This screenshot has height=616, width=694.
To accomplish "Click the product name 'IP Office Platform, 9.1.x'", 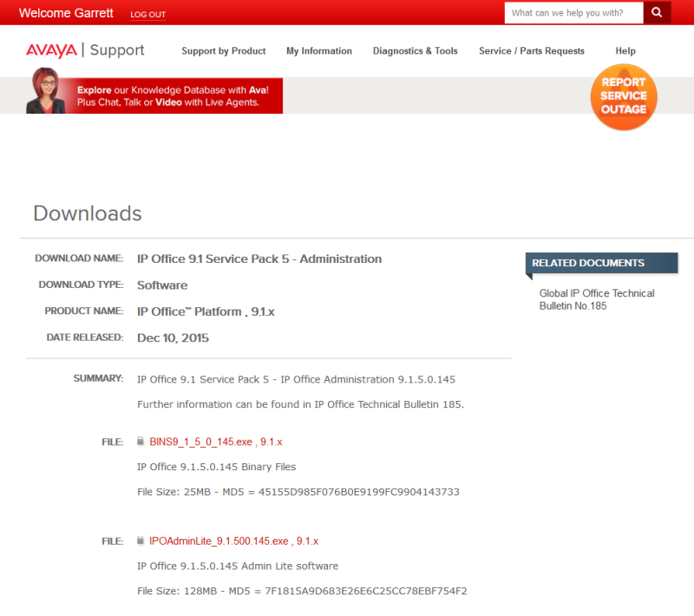I will (206, 311).
